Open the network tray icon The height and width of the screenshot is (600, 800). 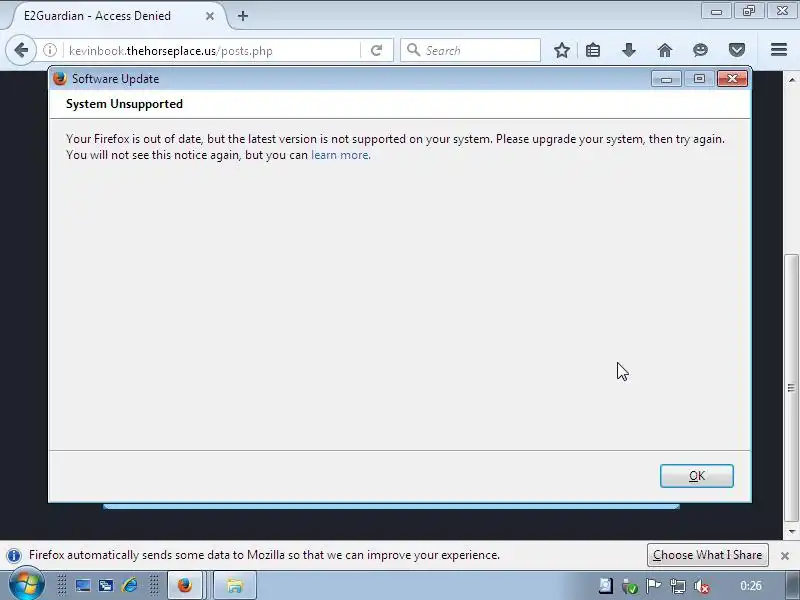(x=678, y=586)
